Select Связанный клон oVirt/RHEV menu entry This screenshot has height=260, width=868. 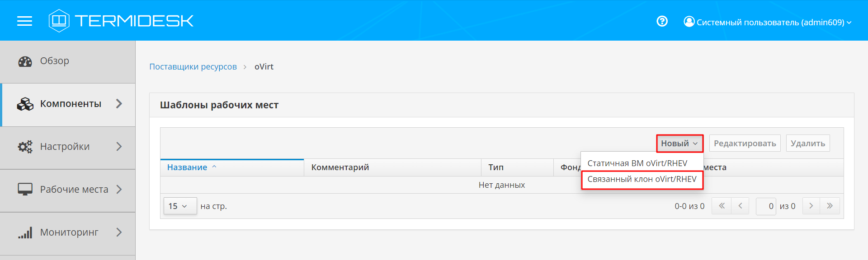642,179
